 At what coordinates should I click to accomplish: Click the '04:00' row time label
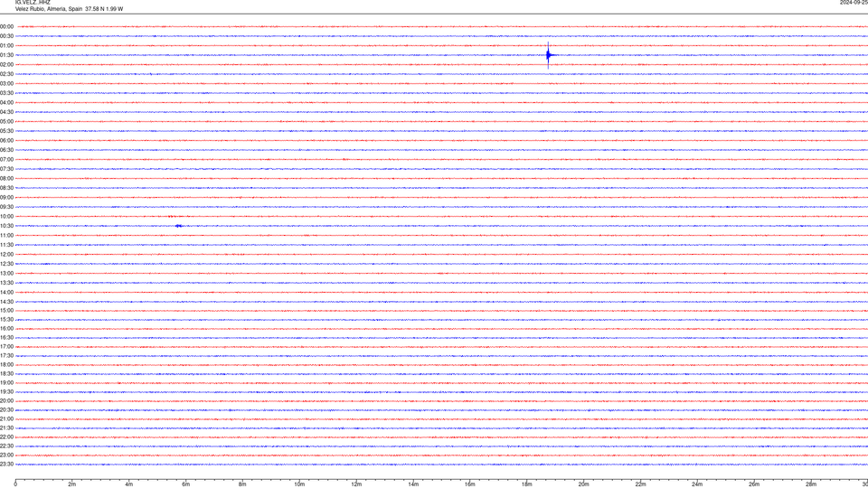6,102
